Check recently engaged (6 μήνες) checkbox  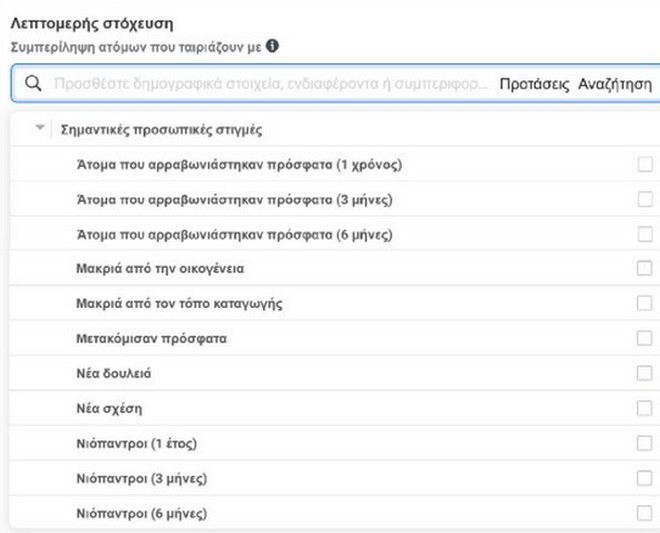coord(645,234)
